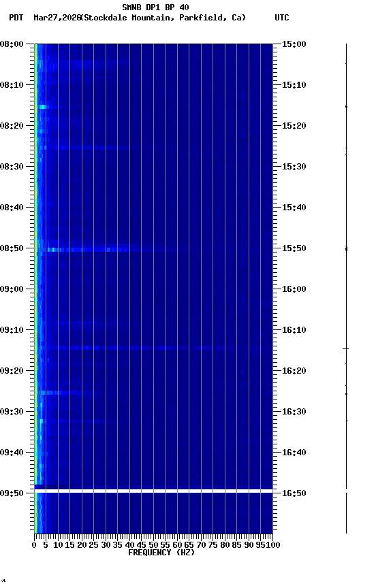Screen dimensions: 376x588
Task: Click the "(Stockdale Mountain, Parkfield, Ca)" station location text
Action: tap(163, 18)
